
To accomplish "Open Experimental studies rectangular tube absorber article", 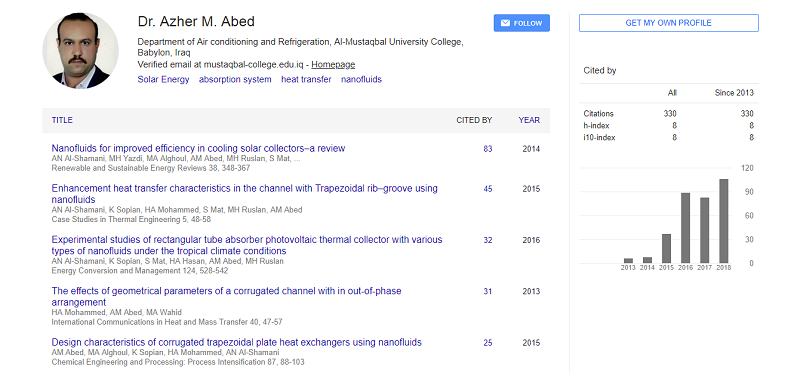I will [247, 245].
